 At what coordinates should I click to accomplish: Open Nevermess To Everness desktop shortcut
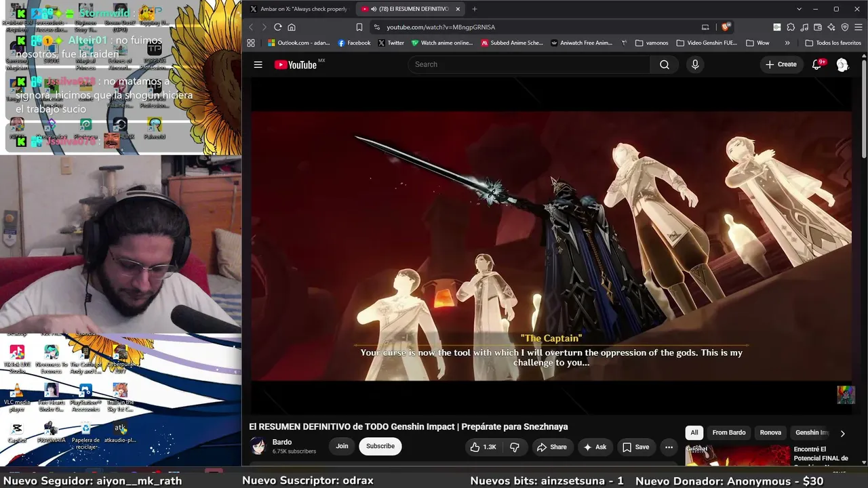[52, 359]
